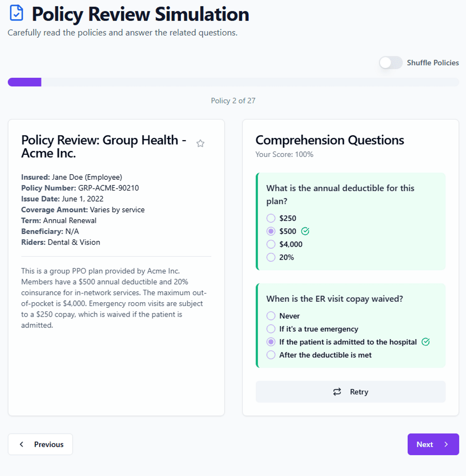Choose the $4,000 answer option
This screenshot has width=466, height=476.
tap(271, 244)
